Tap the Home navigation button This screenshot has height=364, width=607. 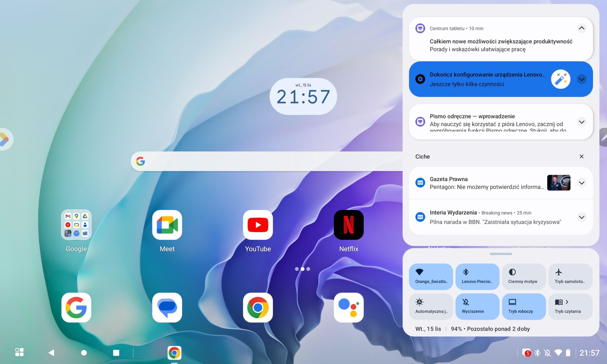(84, 353)
